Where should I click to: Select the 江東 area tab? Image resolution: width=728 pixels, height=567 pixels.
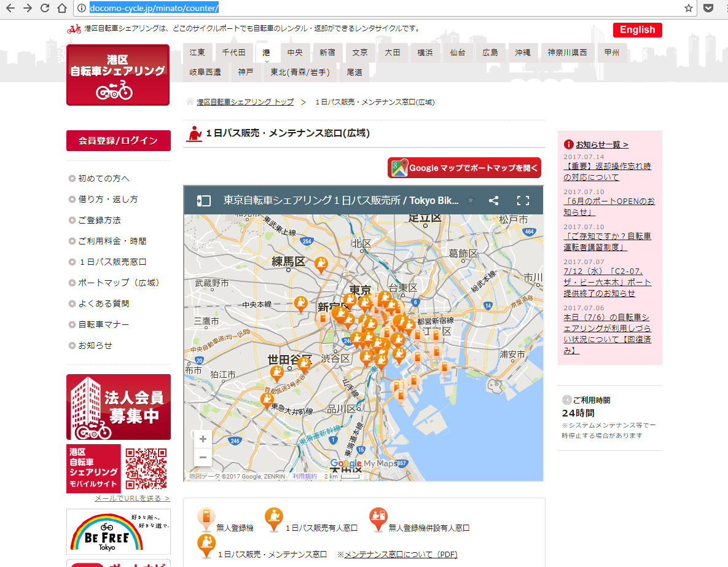coord(197,52)
